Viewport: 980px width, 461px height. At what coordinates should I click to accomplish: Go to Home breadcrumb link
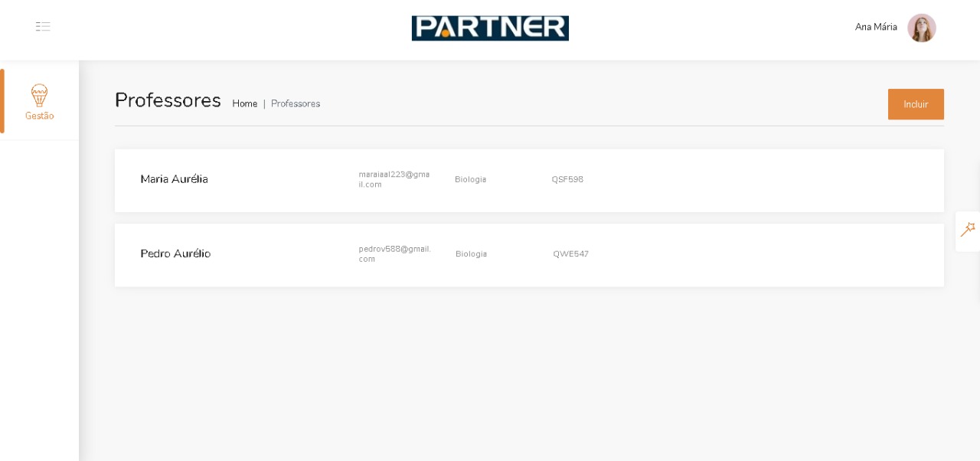point(245,103)
